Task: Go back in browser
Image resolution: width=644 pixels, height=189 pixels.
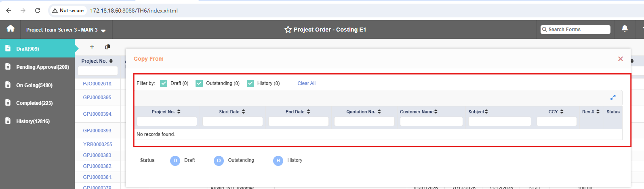Action: 8,11
